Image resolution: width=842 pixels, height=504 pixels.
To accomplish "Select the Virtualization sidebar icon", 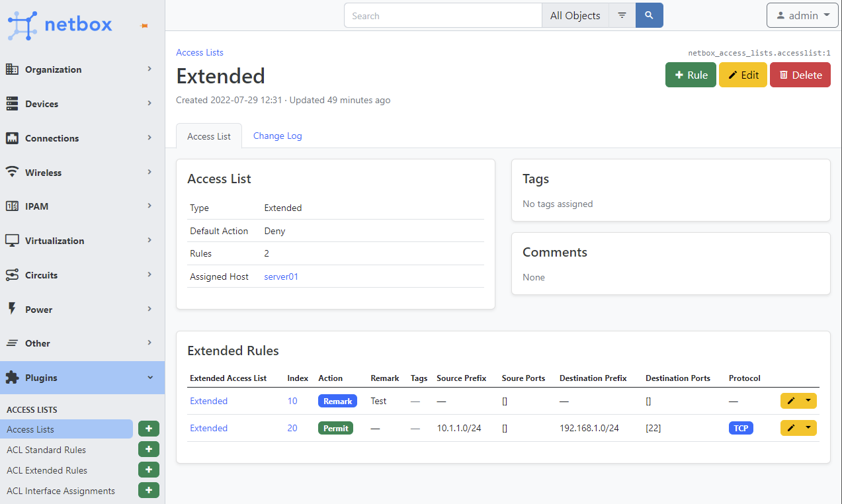I will (x=11, y=240).
